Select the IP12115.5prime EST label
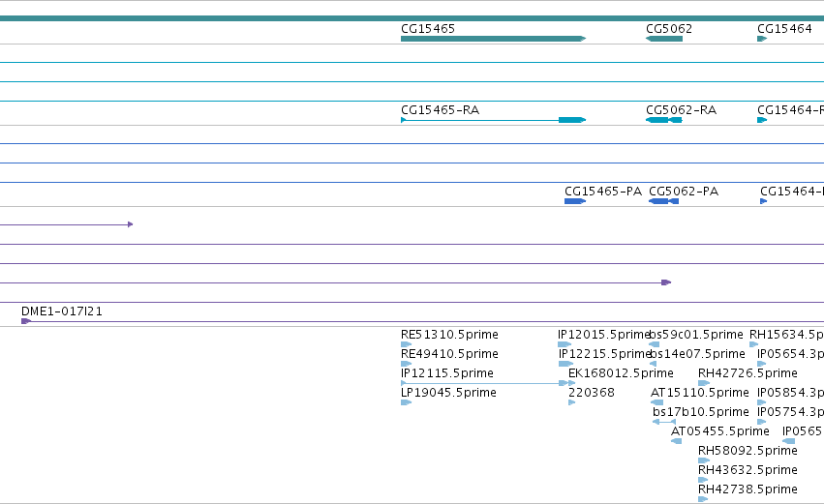Viewport: 824px width, 504px height. coord(447,373)
